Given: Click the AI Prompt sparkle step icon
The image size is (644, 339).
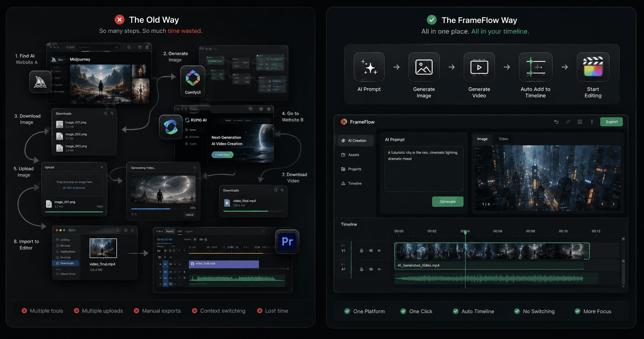Looking at the screenshot, I should 369,67.
